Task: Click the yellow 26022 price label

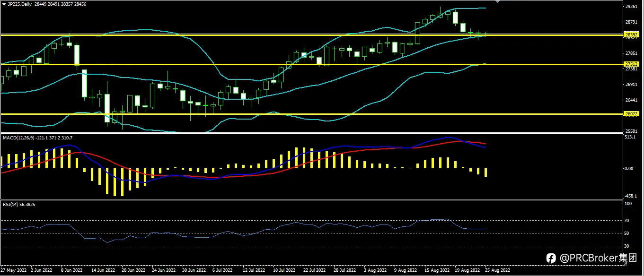Action: pos(632,114)
